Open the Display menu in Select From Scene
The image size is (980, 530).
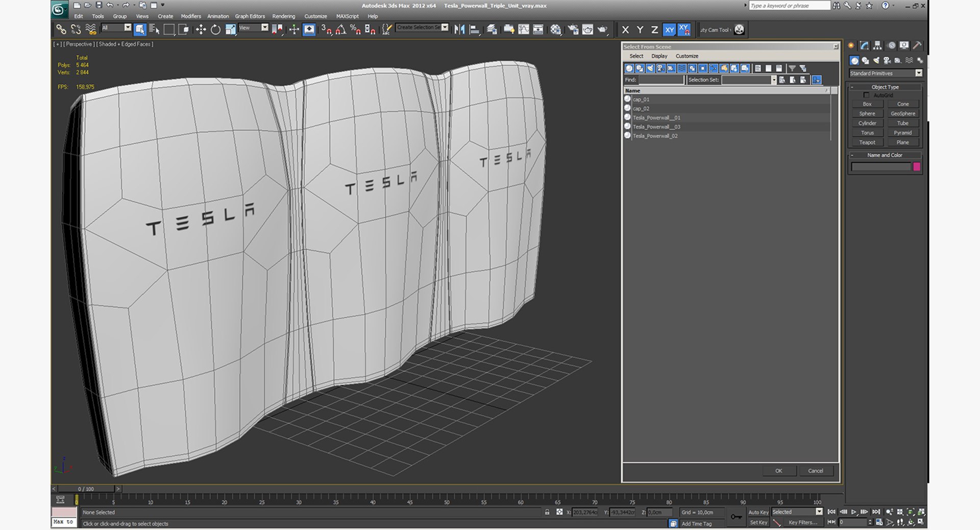[659, 56]
